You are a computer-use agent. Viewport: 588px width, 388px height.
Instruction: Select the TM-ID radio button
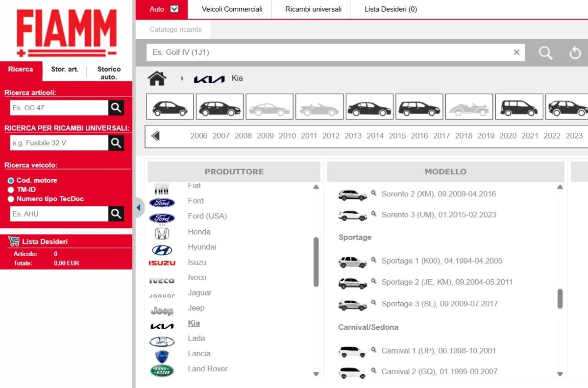coord(11,190)
